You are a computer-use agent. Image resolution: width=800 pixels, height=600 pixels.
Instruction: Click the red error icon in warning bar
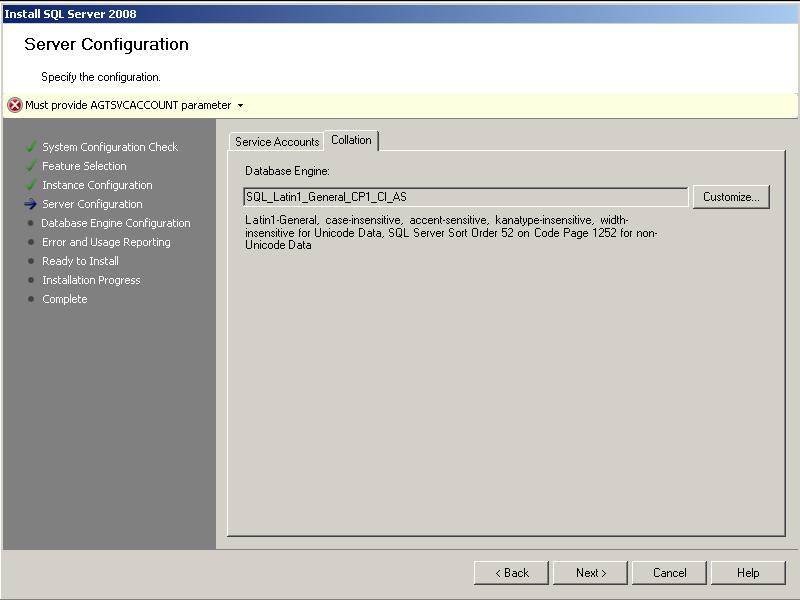[15, 105]
